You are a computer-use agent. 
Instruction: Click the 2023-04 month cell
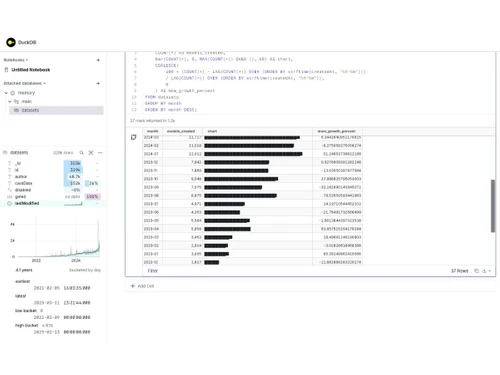152,229
